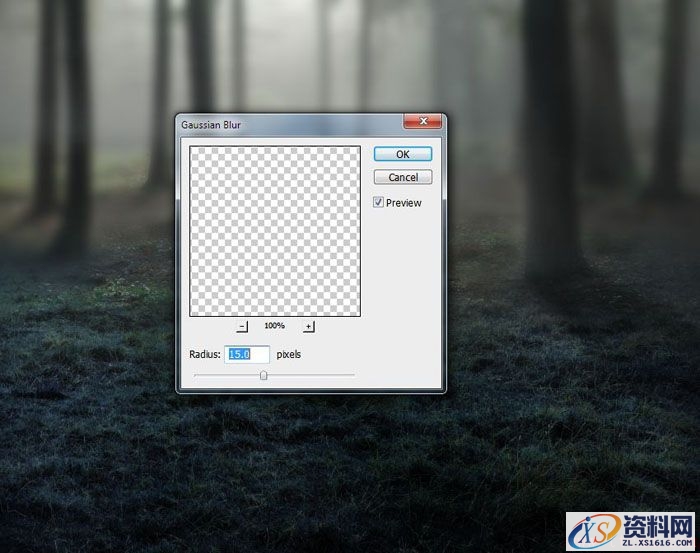Image resolution: width=700 pixels, height=553 pixels.
Task: Toggle the Preview checkbox
Action: [x=378, y=202]
